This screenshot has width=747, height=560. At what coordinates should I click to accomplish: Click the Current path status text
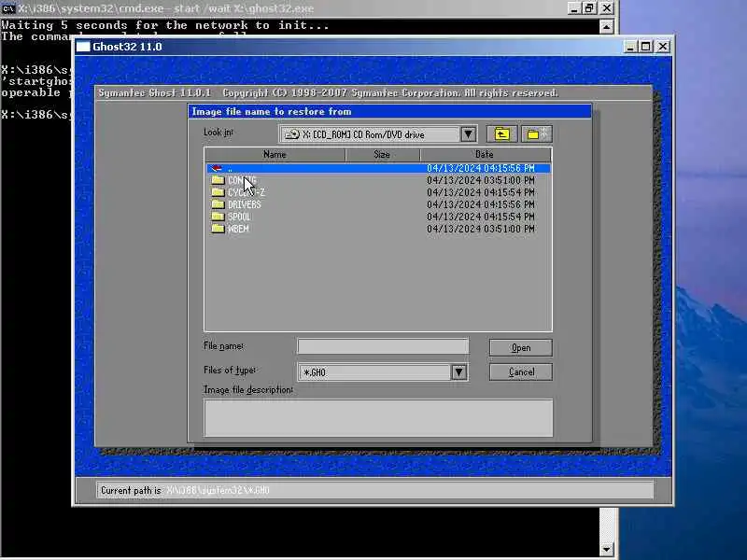(185, 490)
